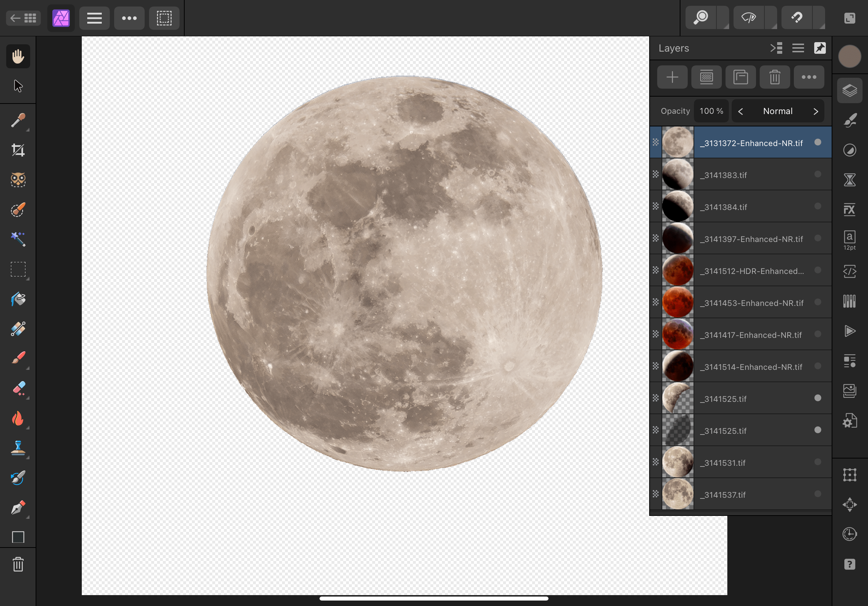Viewport: 868px width, 606px height.
Task: Open the FX layer effects studio
Action: (x=849, y=210)
